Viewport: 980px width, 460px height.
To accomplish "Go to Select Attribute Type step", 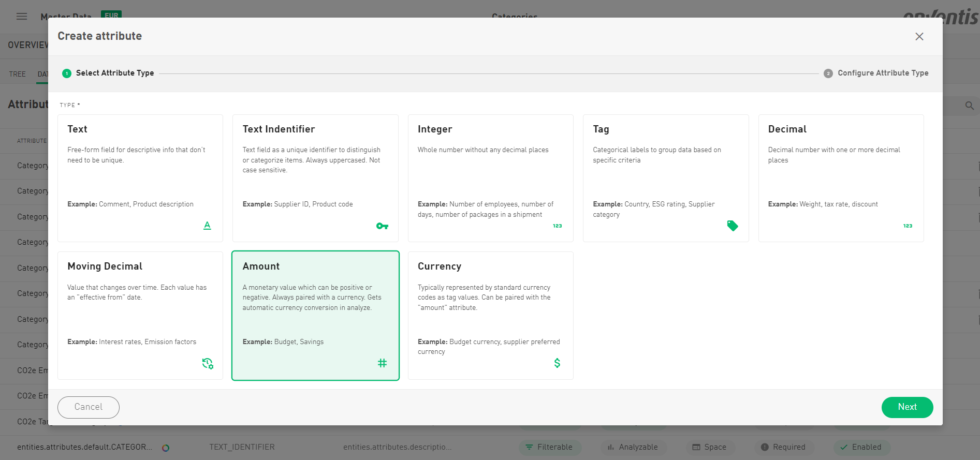I will [114, 73].
